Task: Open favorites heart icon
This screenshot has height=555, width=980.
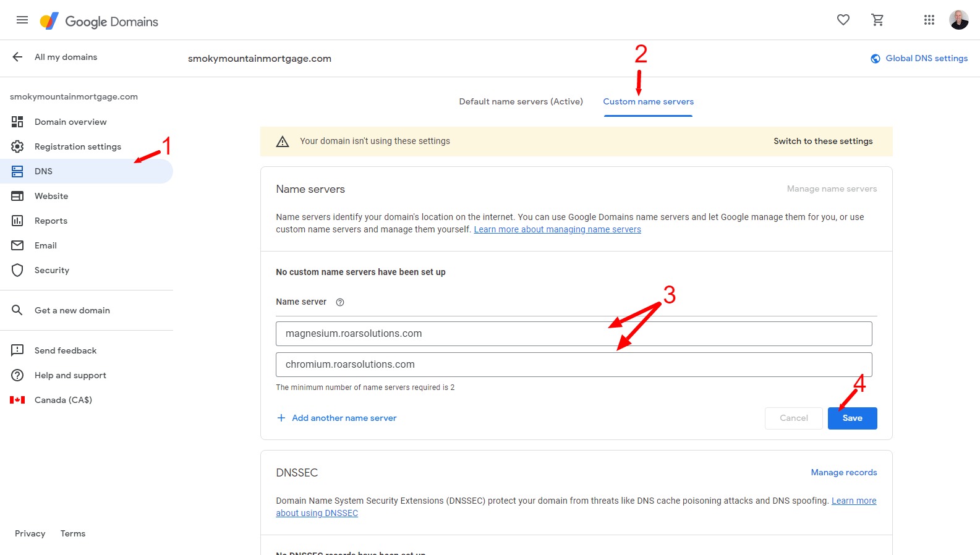Action: click(843, 20)
